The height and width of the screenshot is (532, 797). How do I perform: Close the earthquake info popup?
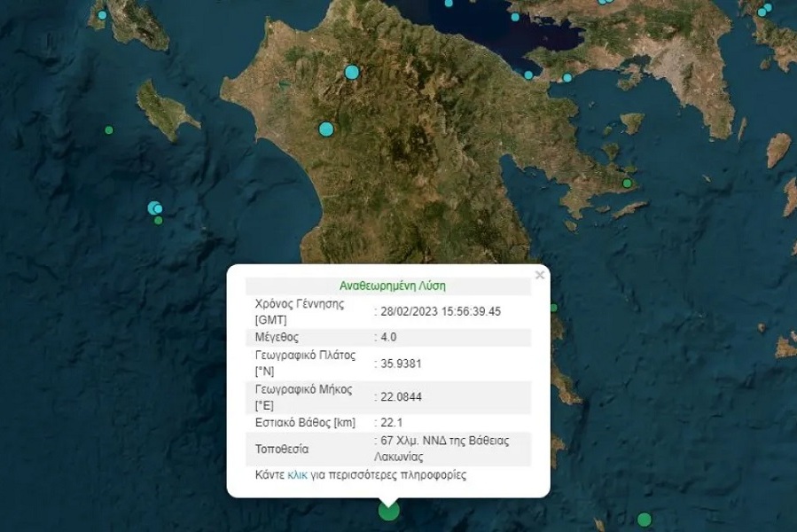point(539,276)
